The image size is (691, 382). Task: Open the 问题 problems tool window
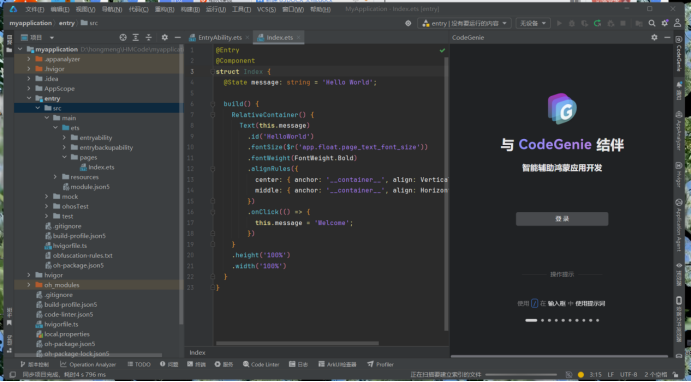pyautogui.click(x=169, y=364)
